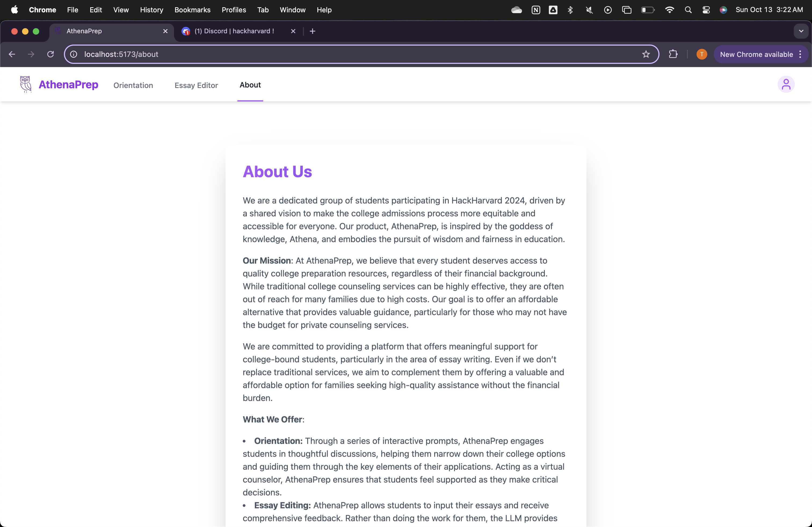Click the orange T Chrome profile icon

pyautogui.click(x=701, y=54)
